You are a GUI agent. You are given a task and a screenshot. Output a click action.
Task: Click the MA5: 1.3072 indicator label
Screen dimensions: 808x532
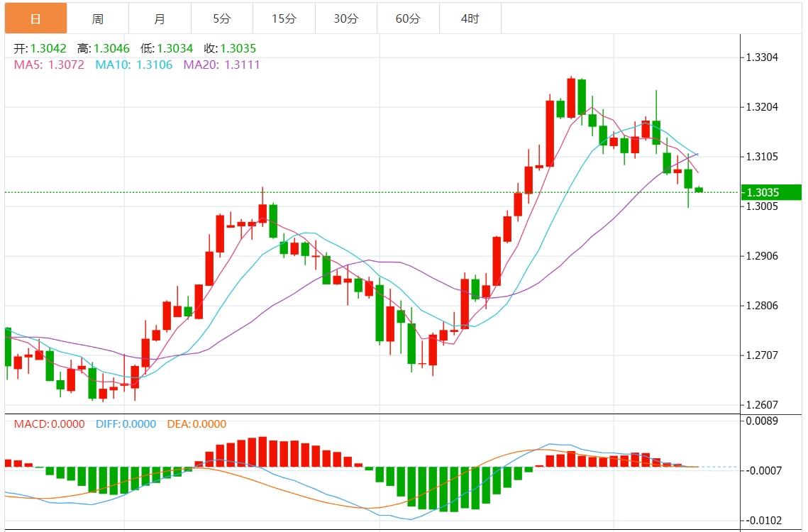point(49,65)
